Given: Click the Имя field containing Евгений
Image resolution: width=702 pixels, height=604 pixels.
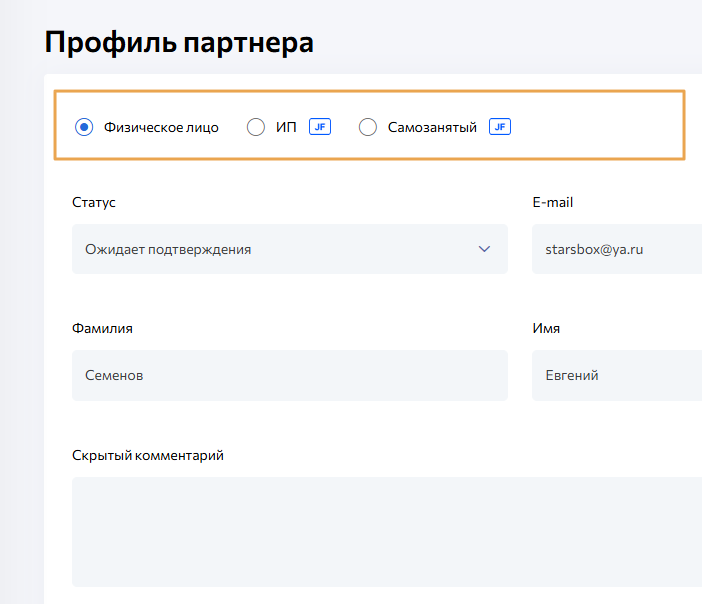Looking at the screenshot, I should tap(616, 375).
